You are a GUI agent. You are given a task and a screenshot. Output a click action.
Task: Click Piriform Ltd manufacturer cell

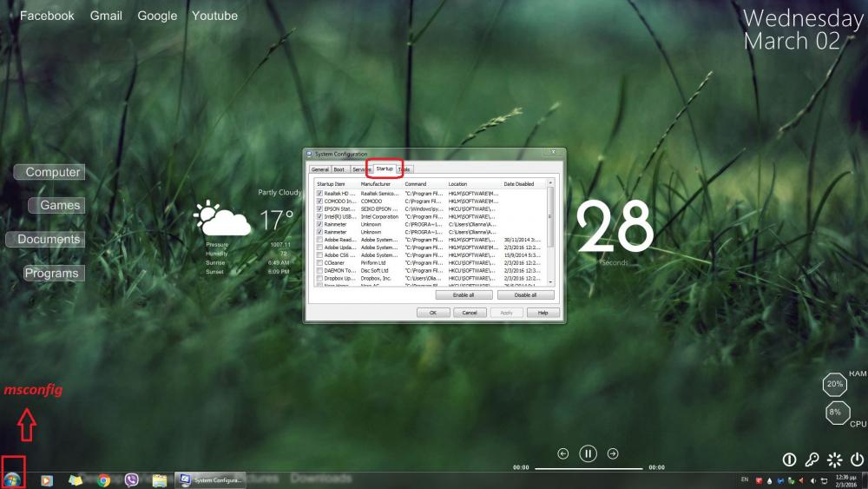[373, 263]
